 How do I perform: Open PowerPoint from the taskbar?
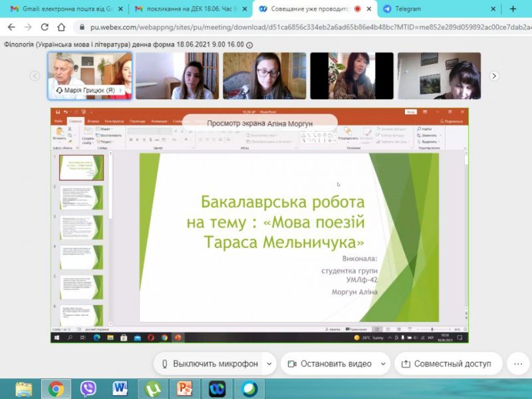tap(184, 388)
